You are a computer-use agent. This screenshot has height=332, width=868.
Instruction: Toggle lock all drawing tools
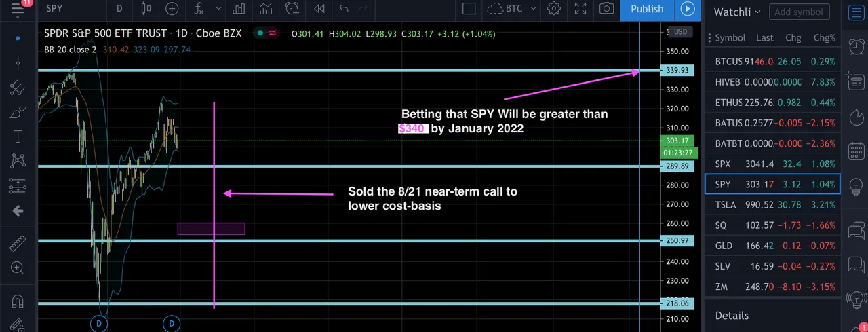point(18,325)
